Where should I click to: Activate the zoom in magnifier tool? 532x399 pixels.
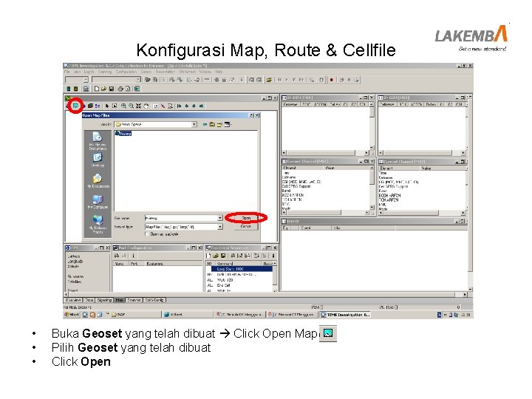click(x=124, y=106)
